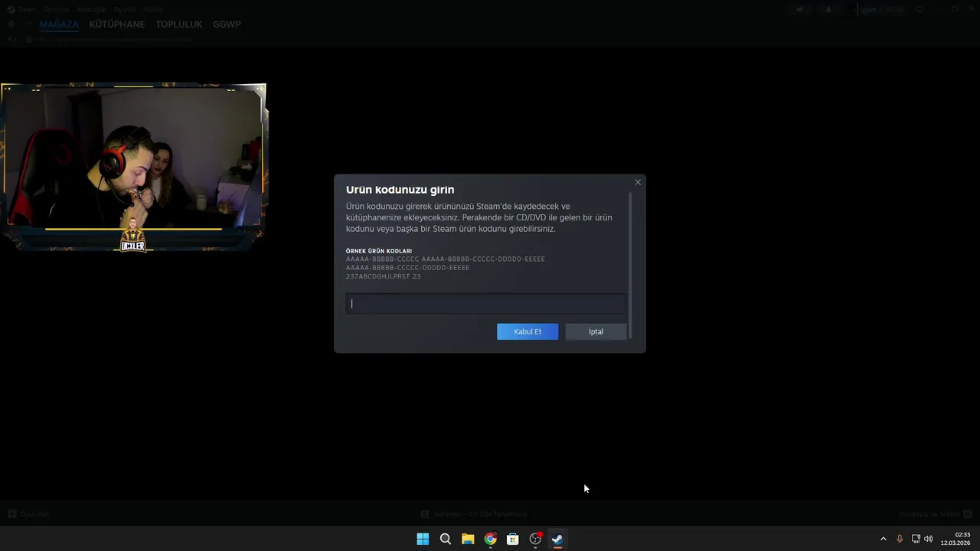Cancel the dialog with İptal
980x551 pixels.
pos(596,331)
